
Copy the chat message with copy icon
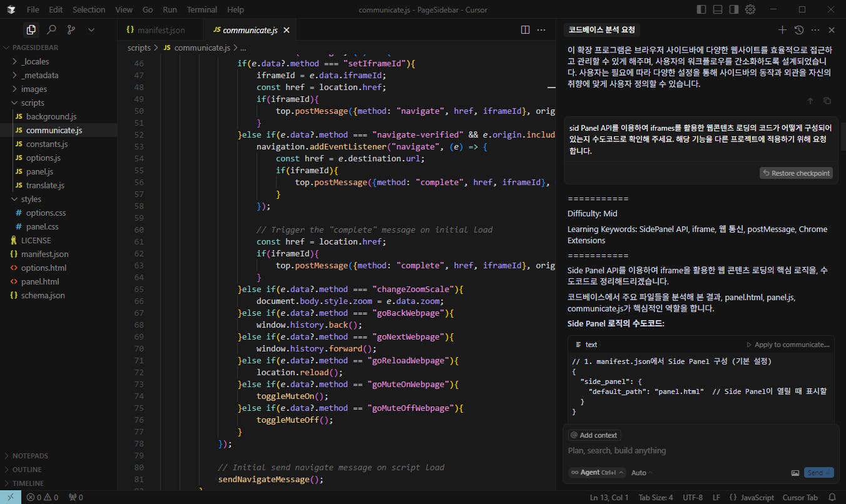(827, 101)
